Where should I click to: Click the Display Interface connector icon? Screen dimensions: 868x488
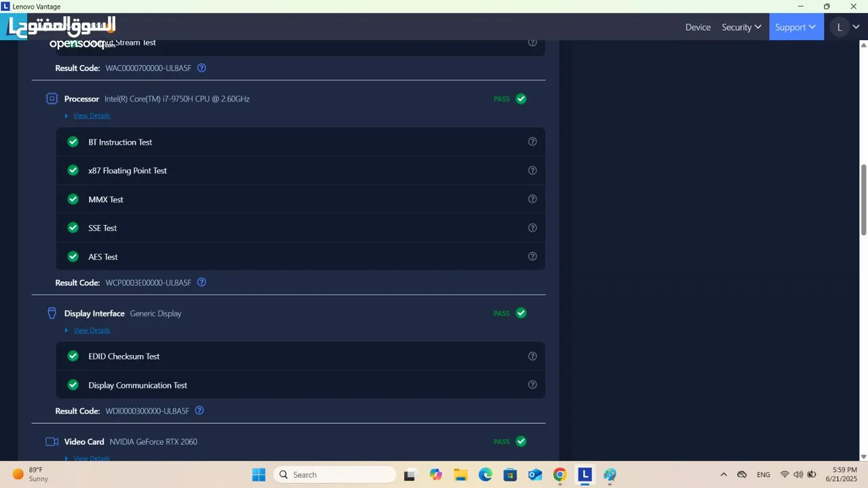point(52,313)
